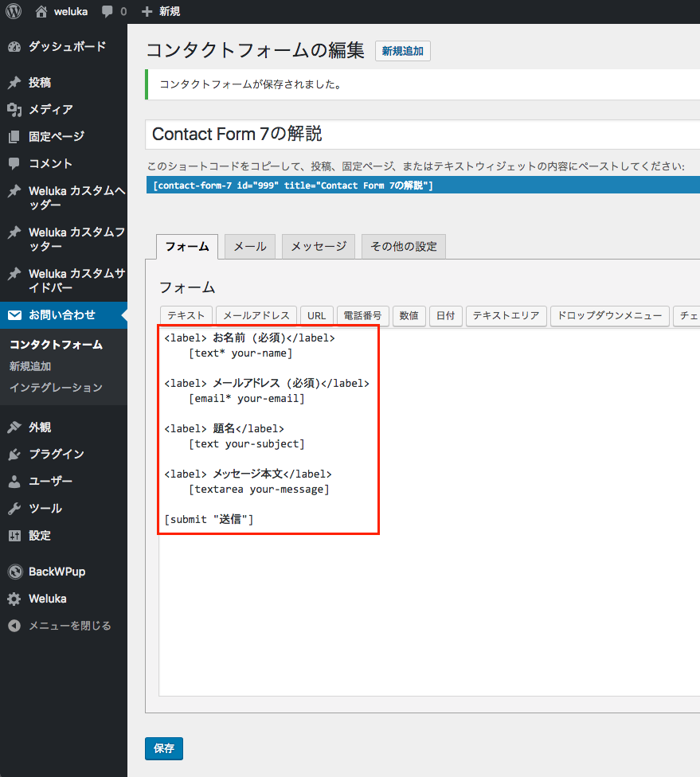Viewport: 700px width, 777px height.
Task: Click pin icon for Weluka カスタムサイドバー
Action: click(x=14, y=274)
